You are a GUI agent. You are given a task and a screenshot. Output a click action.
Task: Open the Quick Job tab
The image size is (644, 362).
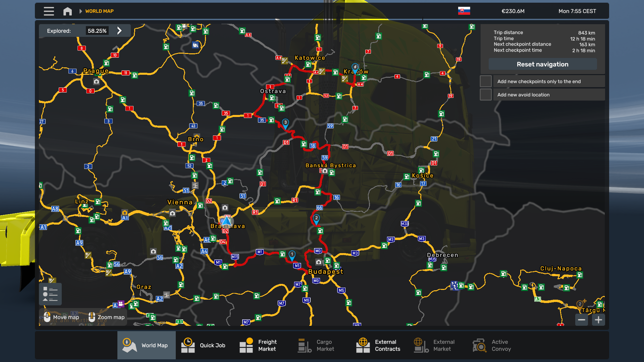pyautogui.click(x=205, y=345)
